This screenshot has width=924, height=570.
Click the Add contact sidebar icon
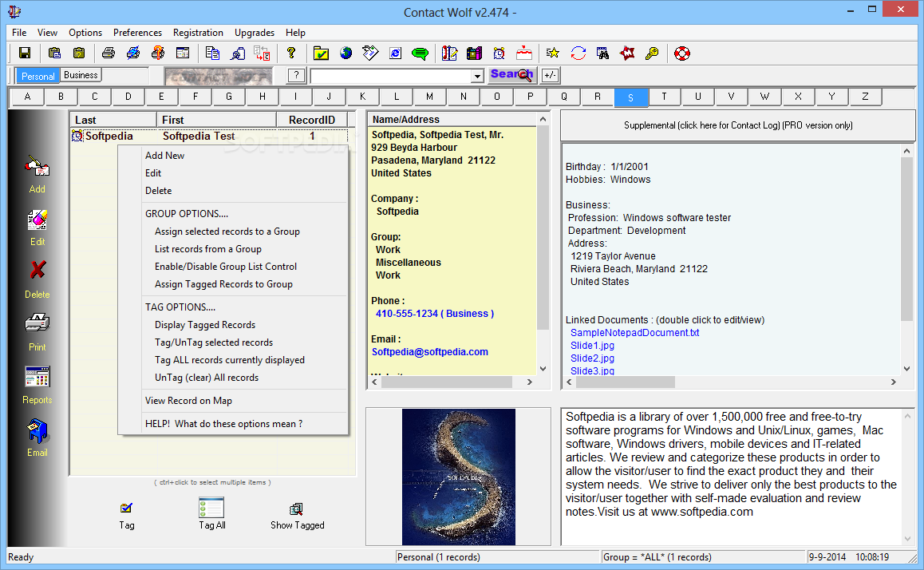pos(38,168)
